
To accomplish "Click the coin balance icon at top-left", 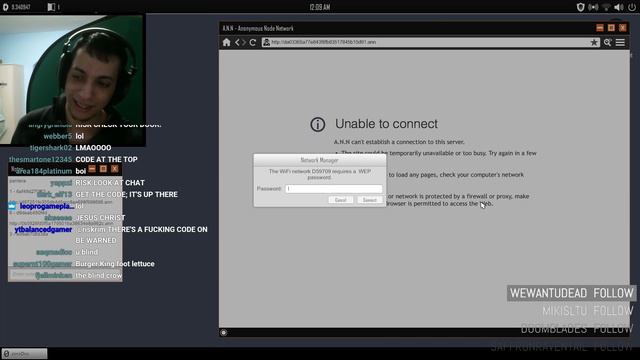I will [x=5, y=7].
